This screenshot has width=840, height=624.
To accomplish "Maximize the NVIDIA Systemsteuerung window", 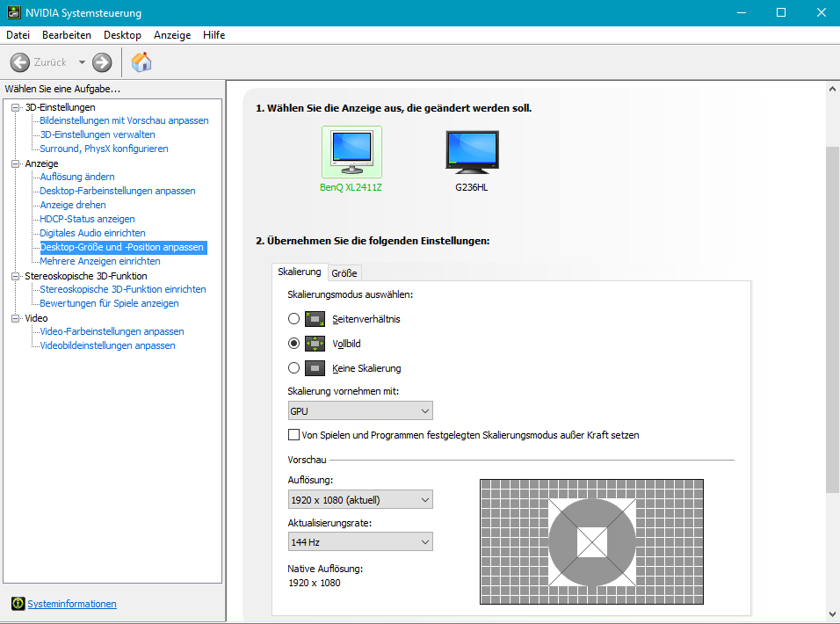I will [x=781, y=12].
